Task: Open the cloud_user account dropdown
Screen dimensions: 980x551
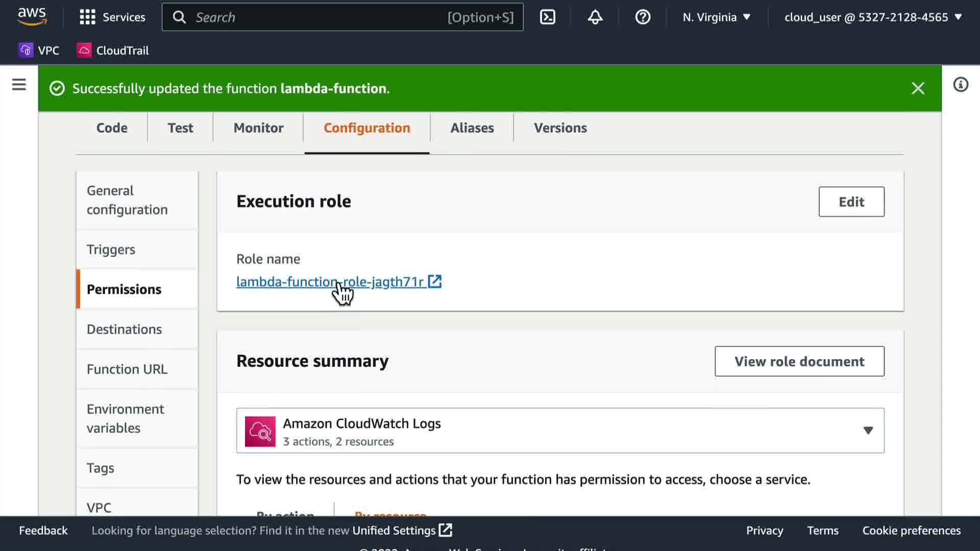Action: coord(873,17)
